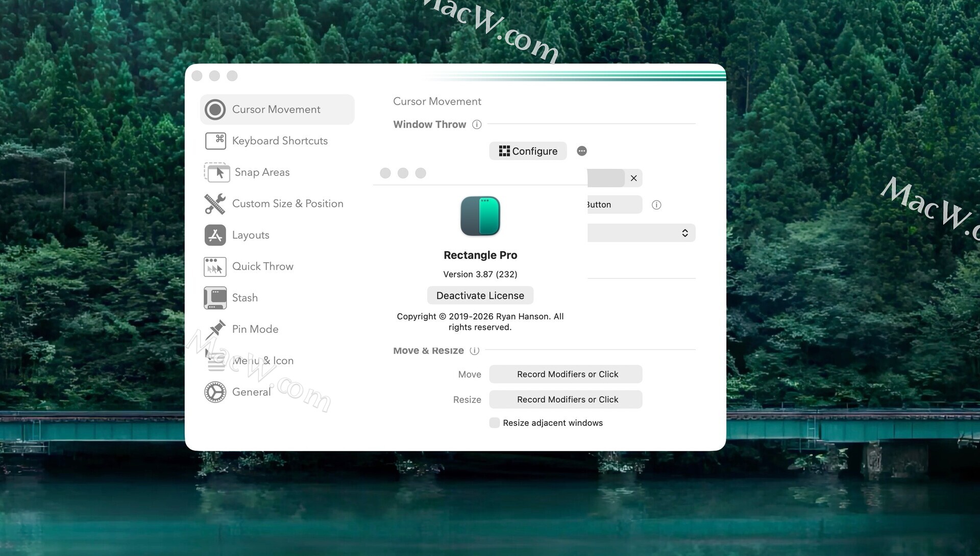The image size is (980, 556).
Task: Record modifiers for Resize
Action: point(566,399)
